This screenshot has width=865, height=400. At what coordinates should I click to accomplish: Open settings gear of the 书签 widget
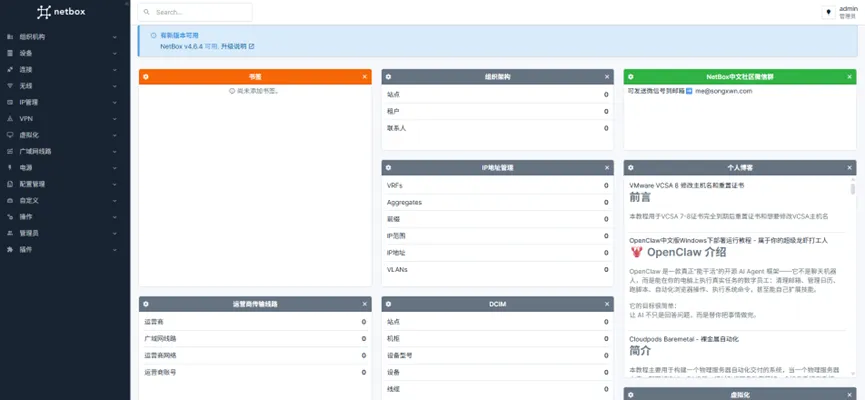click(146, 77)
